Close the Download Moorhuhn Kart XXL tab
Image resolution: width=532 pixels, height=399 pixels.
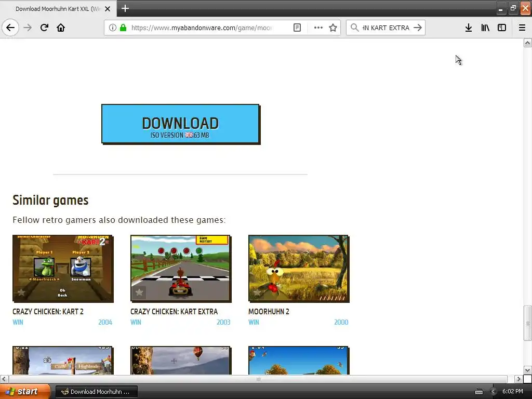point(108,9)
